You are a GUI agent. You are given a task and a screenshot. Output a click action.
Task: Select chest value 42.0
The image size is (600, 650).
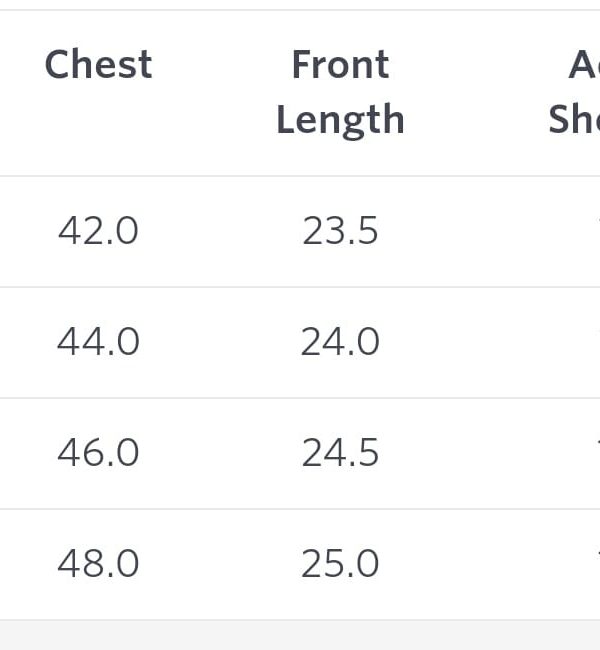pos(98,231)
